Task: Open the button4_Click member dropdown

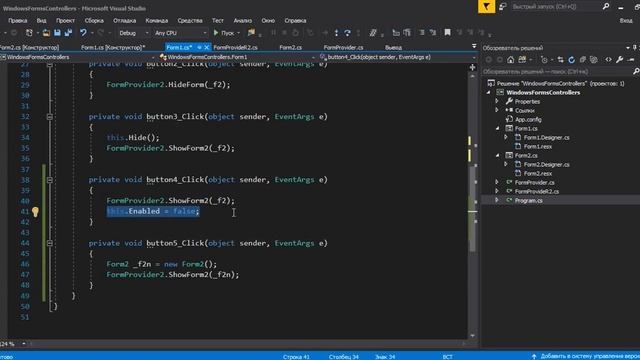Action: (x=398, y=57)
